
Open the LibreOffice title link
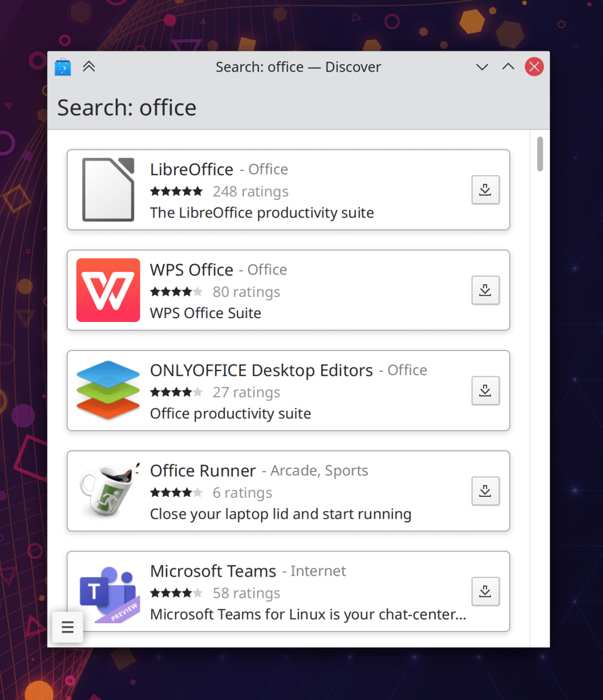pyautogui.click(x=191, y=169)
